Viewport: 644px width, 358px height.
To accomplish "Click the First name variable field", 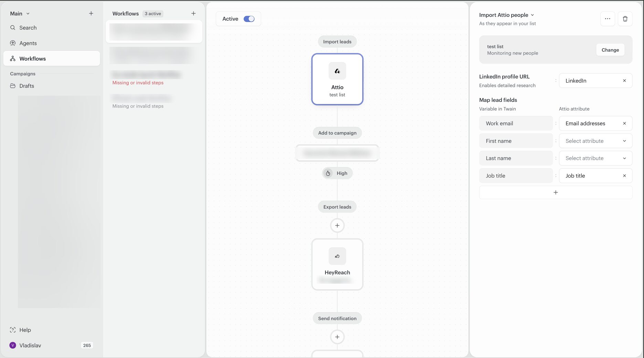I will [516, 141].
